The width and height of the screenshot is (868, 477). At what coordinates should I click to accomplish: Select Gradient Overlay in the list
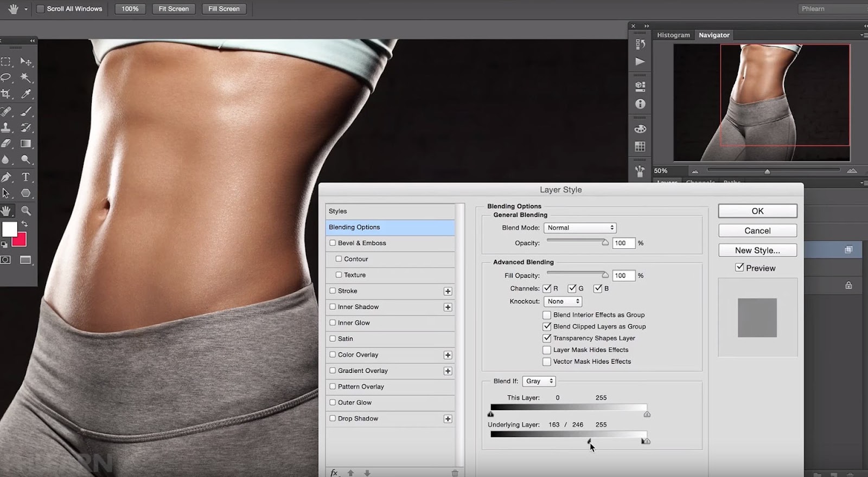point(390,371)
